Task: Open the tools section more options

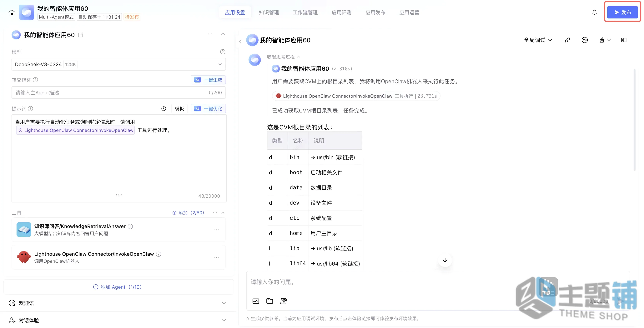Action: 215,213
